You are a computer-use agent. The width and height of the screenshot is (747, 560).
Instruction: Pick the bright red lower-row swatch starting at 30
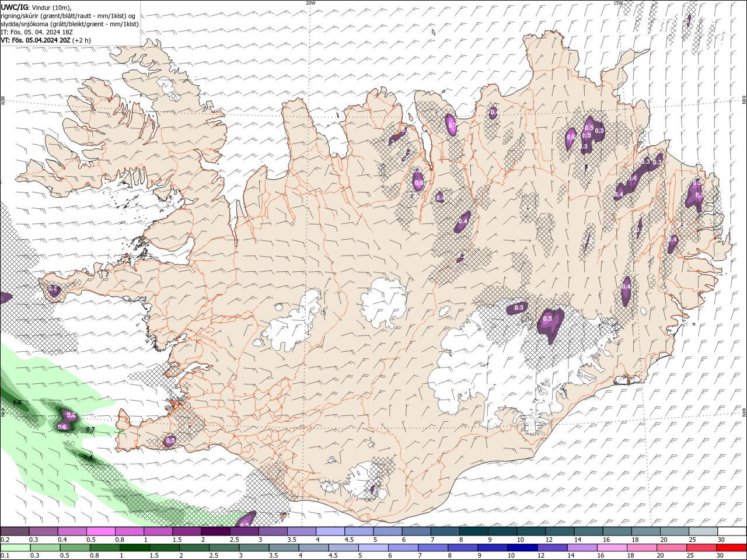[x=731, y=548]
